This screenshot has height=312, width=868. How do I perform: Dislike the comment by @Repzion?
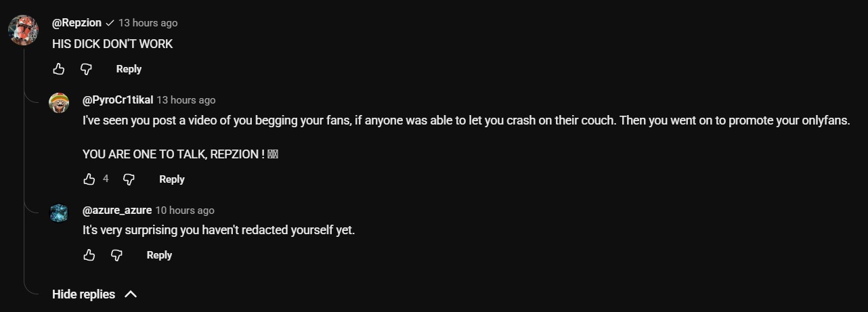click(x=86, y=69)
